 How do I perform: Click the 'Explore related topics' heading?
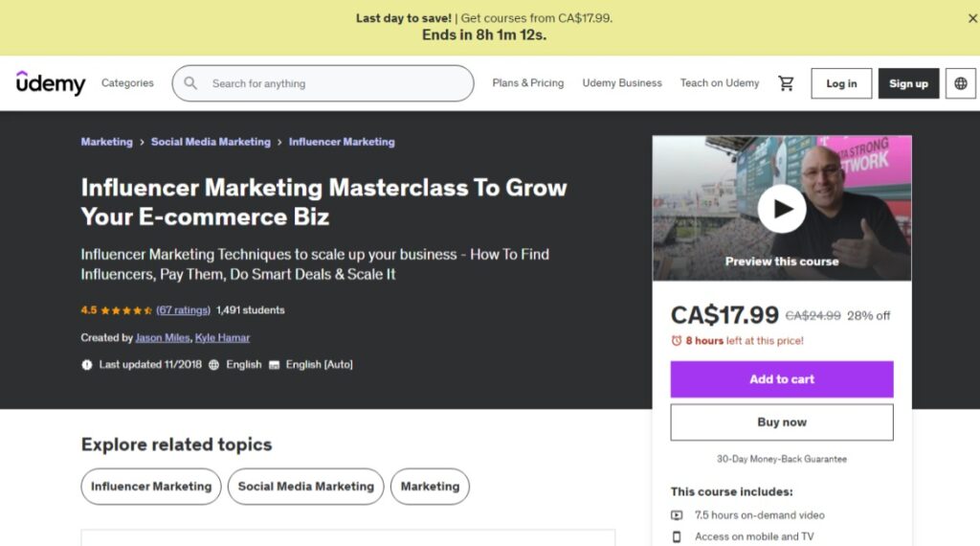click(x=177, y=444)
